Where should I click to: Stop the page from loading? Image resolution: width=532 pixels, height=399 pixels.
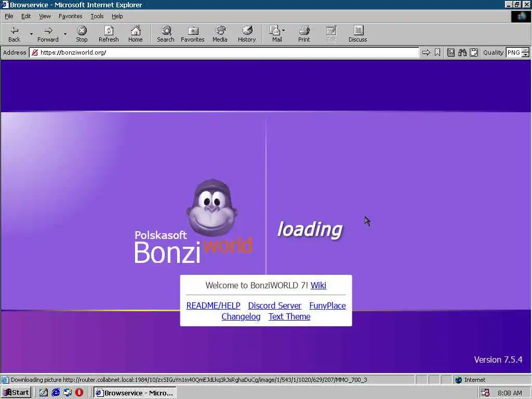[x=82, y=34]
